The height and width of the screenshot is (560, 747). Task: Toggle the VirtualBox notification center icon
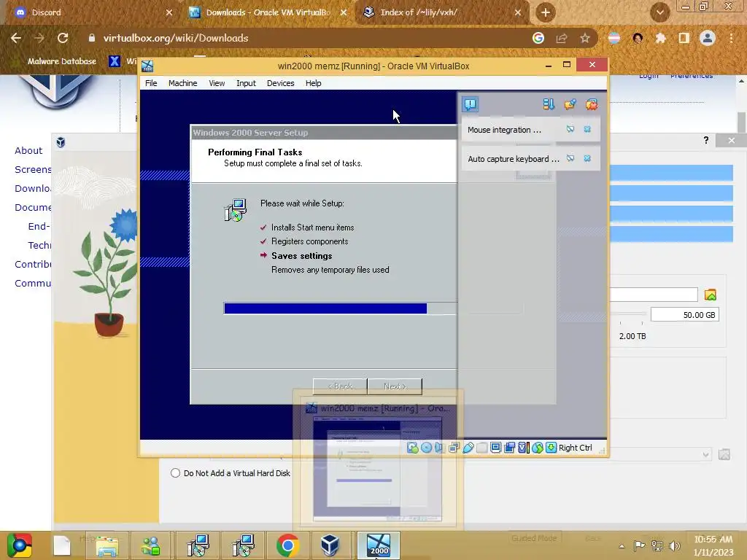coord(471,104)
